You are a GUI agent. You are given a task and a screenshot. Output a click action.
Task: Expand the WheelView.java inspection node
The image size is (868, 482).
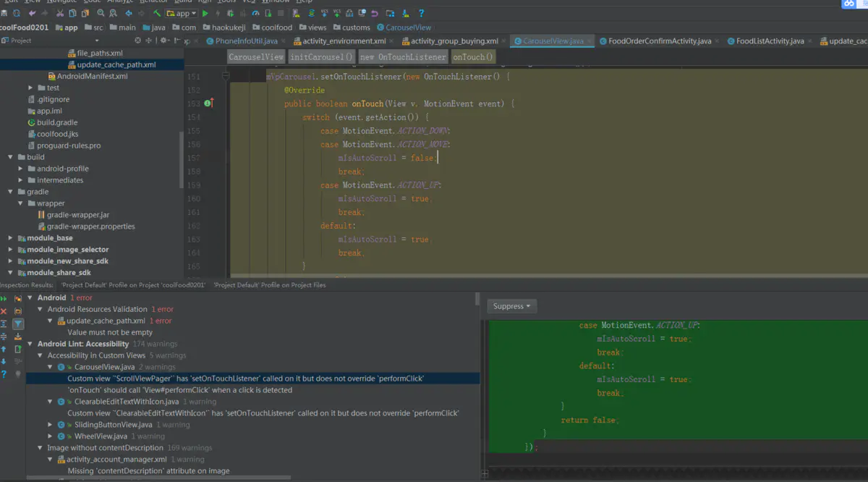[x=50, y=436]
